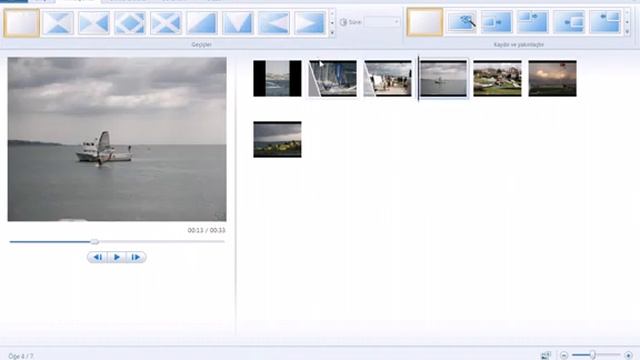
Task: Apply the diagonal wipe transition
Action: (x=202, y=23)
